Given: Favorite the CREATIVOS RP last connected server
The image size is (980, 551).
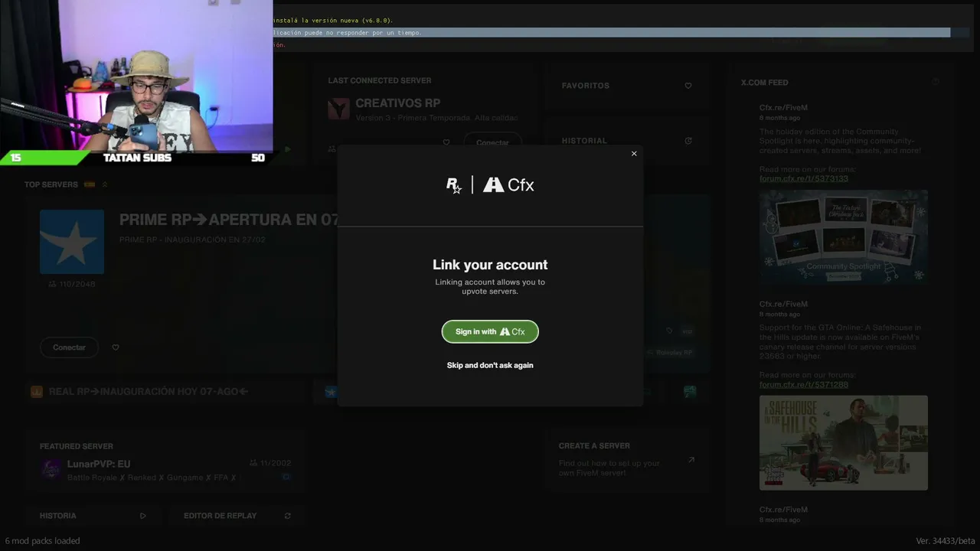Looking at the screenshot, I should coord(446,142).
